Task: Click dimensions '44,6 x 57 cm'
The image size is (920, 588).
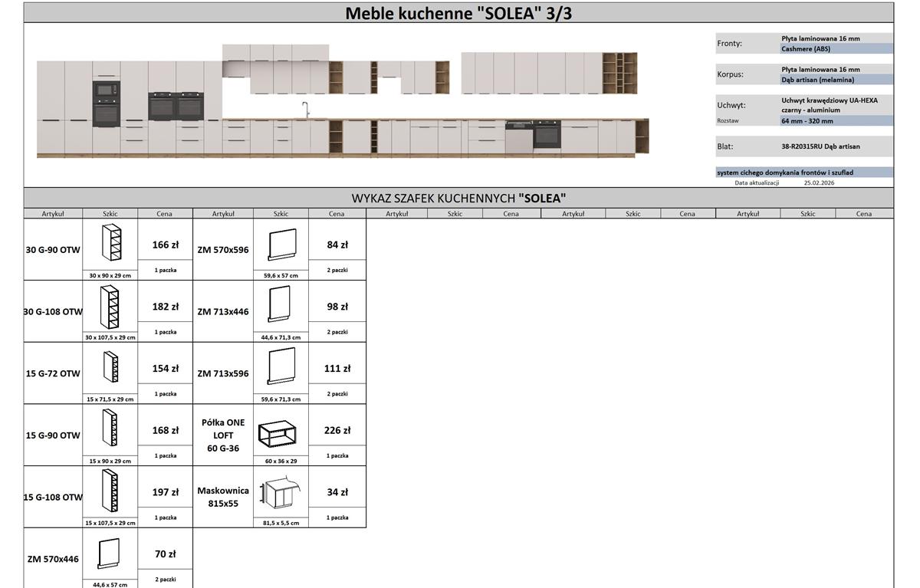Action: (110, 585)
